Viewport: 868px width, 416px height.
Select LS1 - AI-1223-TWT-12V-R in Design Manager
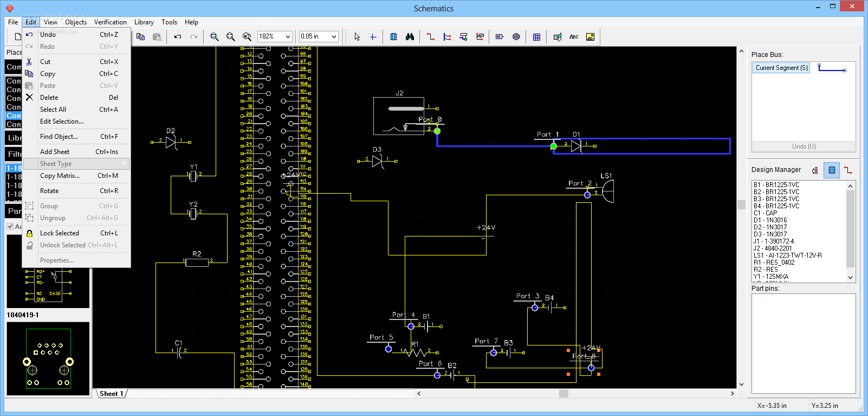(x=787, y=255)
